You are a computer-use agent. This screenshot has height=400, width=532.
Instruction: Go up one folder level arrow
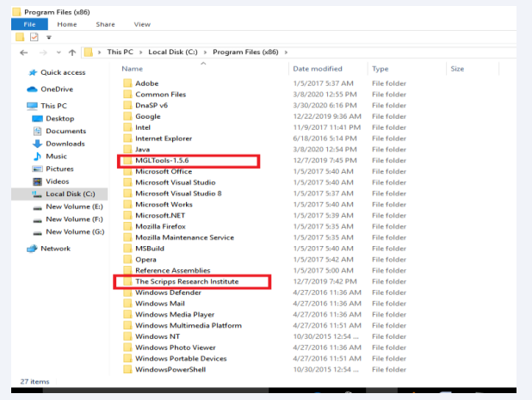click(x=71, y=52)
